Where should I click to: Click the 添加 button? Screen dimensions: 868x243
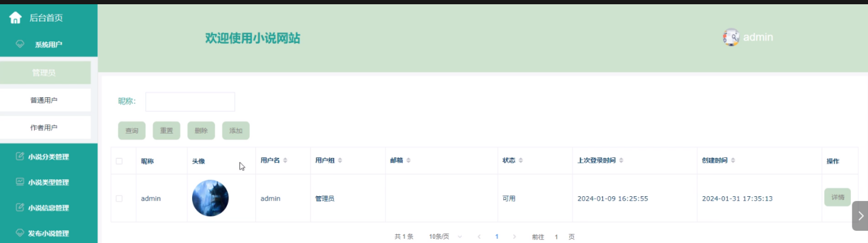[236, 131]
